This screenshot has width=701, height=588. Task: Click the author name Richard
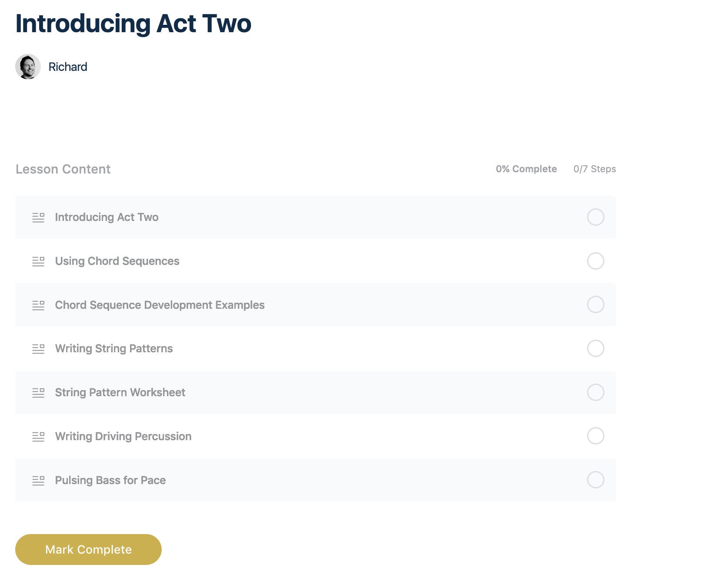coord(68,67)
